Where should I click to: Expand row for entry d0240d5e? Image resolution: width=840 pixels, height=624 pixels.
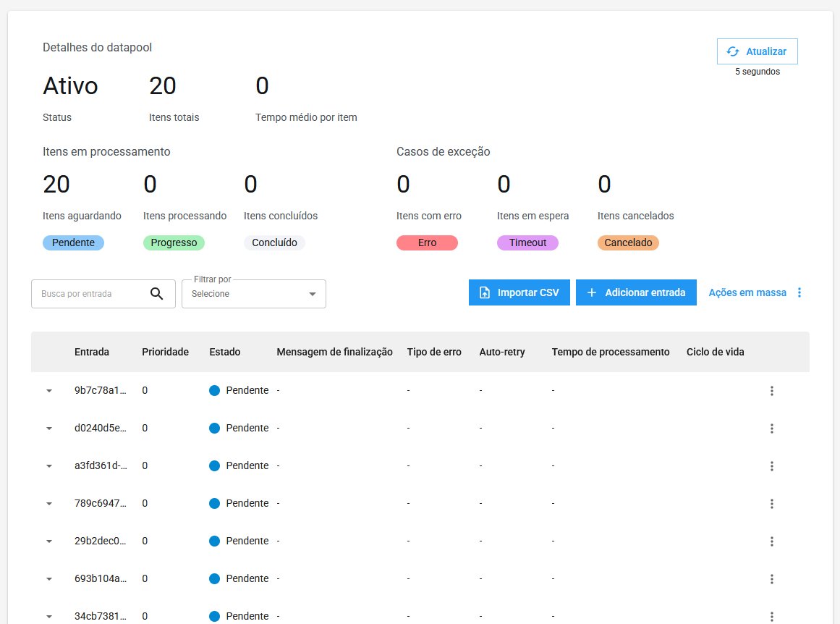pos(49,429)
